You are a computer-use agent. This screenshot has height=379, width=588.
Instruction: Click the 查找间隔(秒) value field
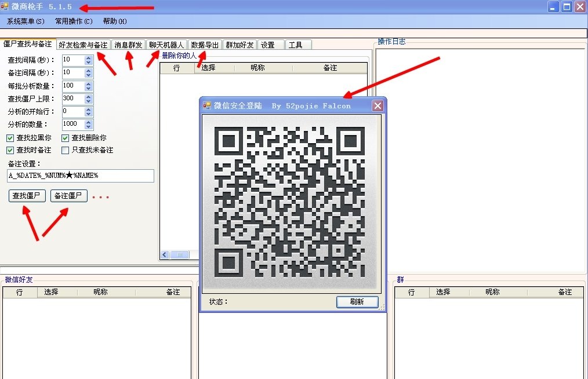point(74,60)
